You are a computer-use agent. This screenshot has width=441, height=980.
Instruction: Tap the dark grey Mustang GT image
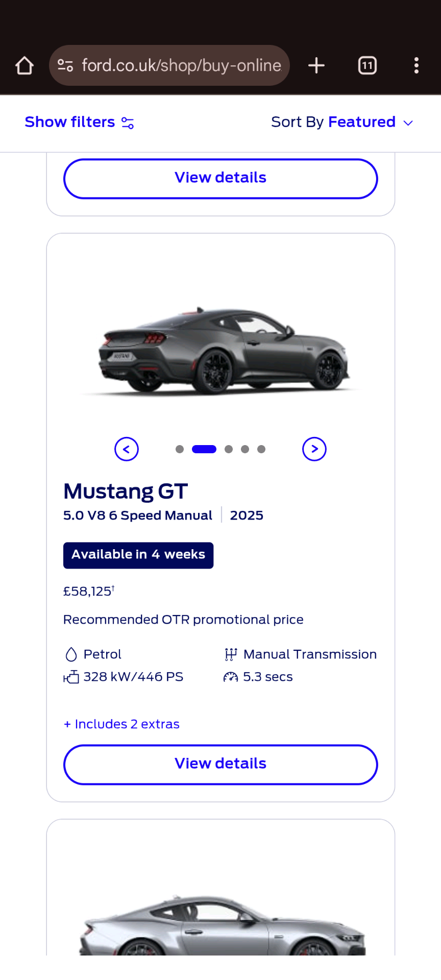(220, 350)
